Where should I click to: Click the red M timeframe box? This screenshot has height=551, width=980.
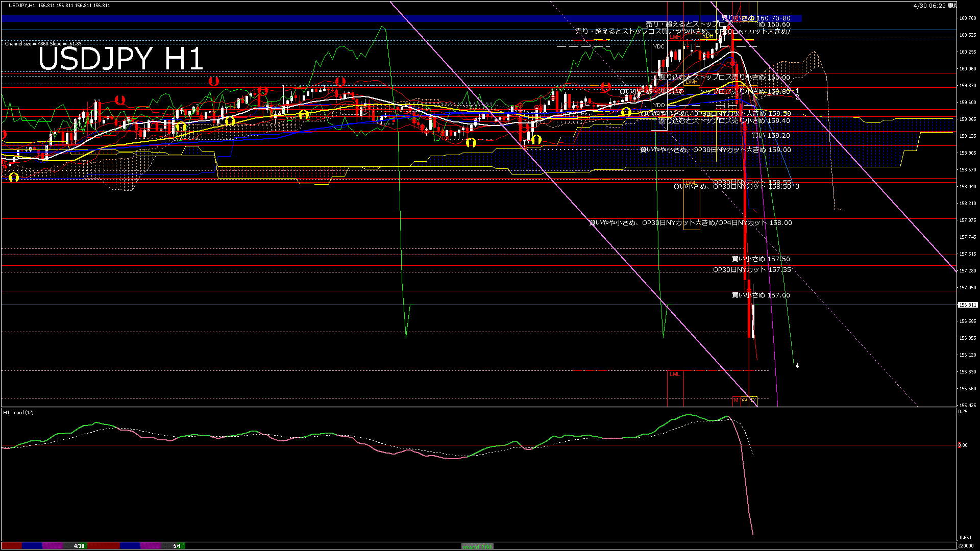736,400
